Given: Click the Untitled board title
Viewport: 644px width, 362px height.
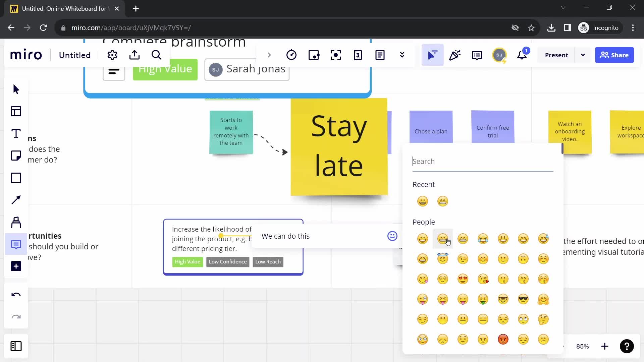Looking at the screenshot, I should pos(75,55).
